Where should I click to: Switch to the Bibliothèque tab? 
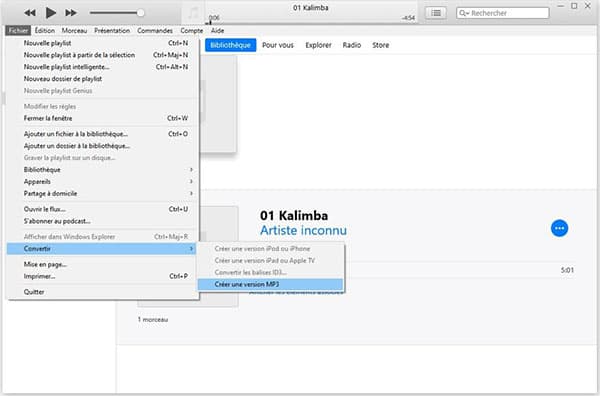[230, 45]
